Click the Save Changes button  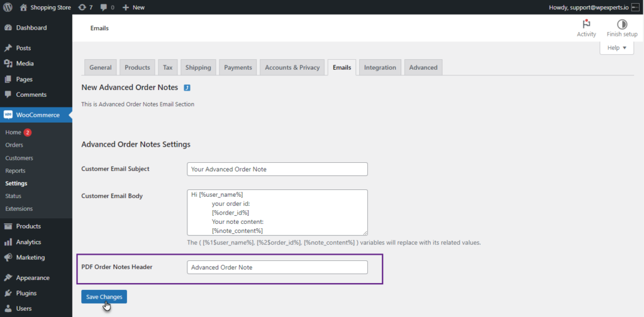(x=104, y=297)
